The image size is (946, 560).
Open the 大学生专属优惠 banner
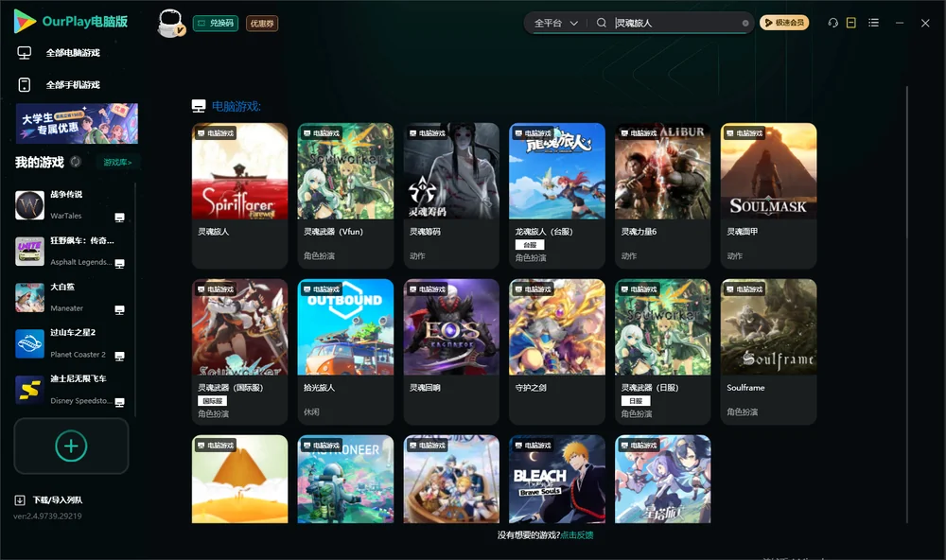point(77,123)
